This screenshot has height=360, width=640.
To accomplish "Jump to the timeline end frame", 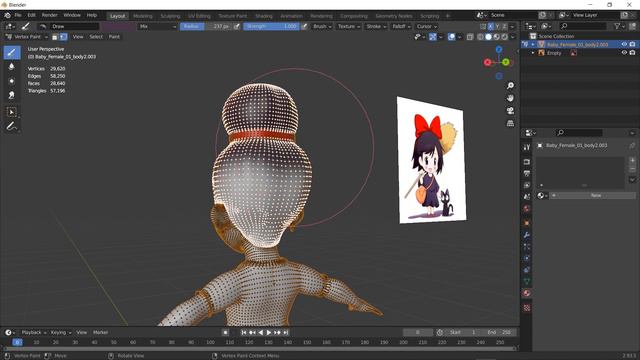I will coord(286,333).
